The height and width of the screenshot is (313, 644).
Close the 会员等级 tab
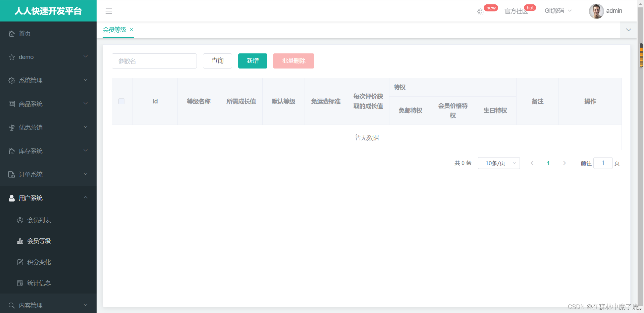(131, 30)
